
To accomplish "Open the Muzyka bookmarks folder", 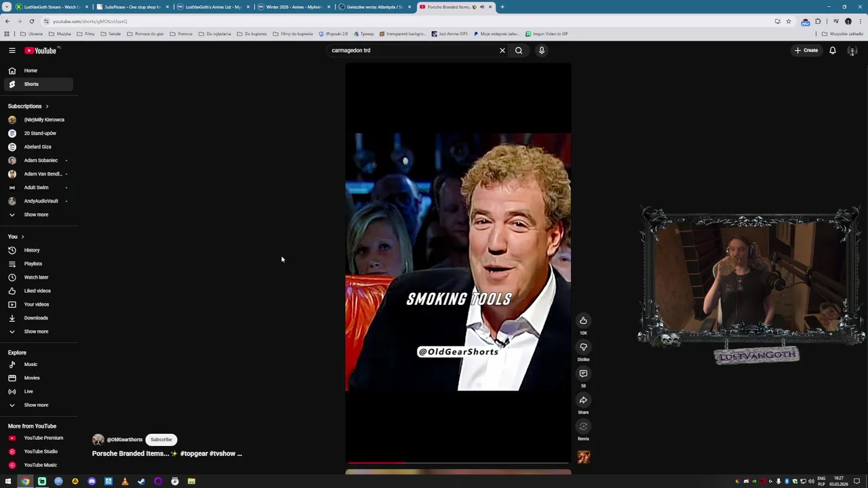I will 60,34.
